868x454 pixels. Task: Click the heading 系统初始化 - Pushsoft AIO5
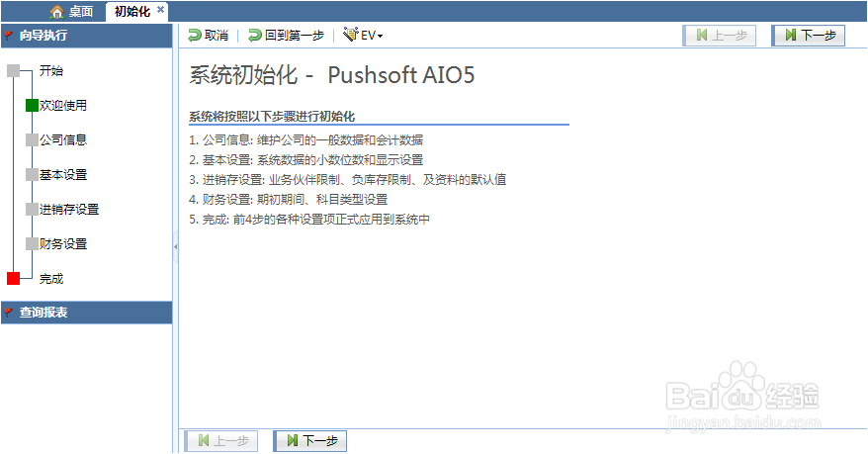pyautogui.click(x=331, y=75)
